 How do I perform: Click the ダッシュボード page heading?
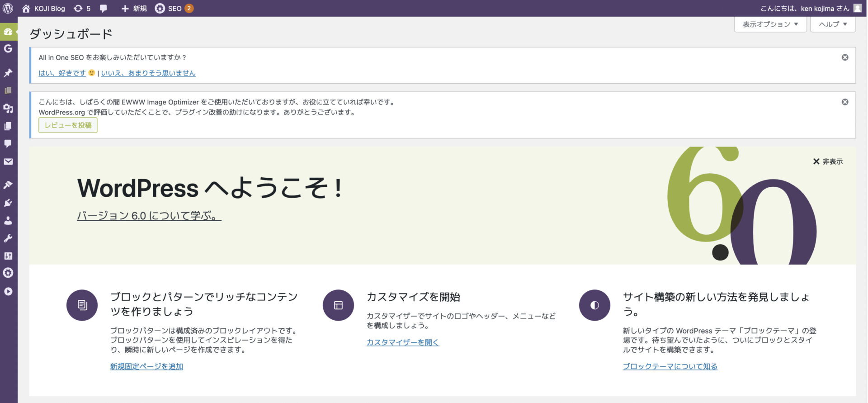point(71,34)
